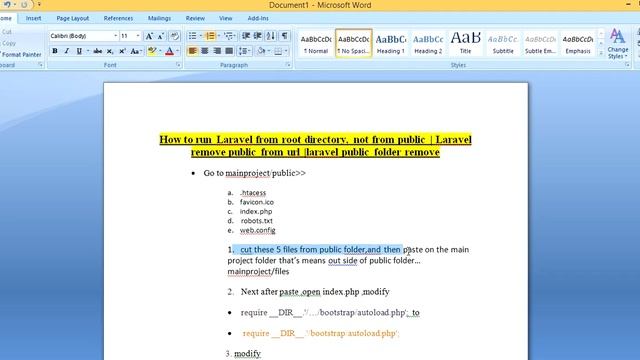Click Undo icon in Quick Access Toolbar
The image size is (640, 360).
tap(7, 5)
